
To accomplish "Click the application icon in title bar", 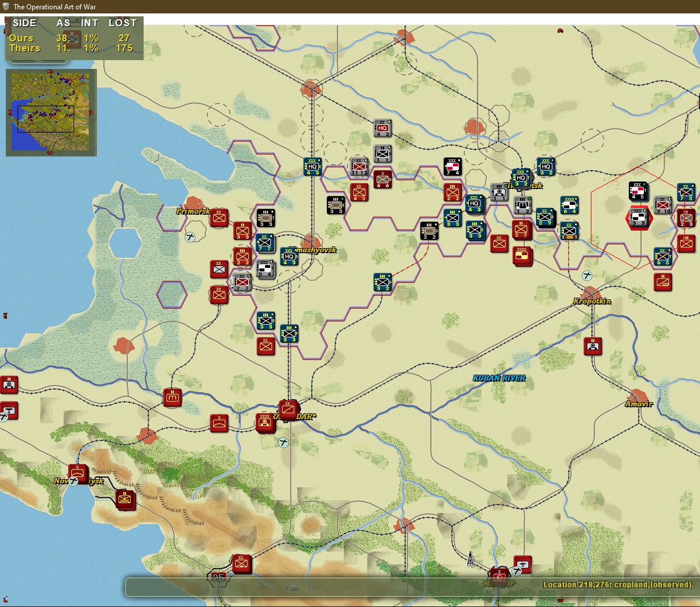I will (x=6, y=6).
